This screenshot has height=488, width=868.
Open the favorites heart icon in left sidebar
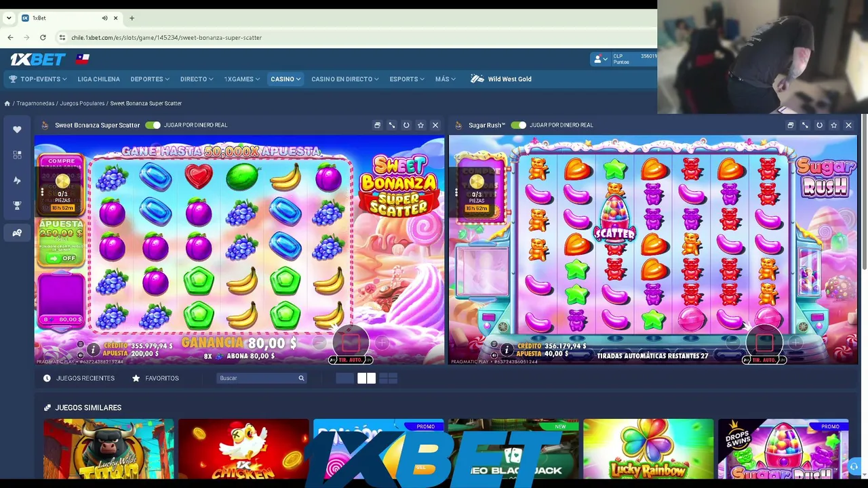click(17, 129)
